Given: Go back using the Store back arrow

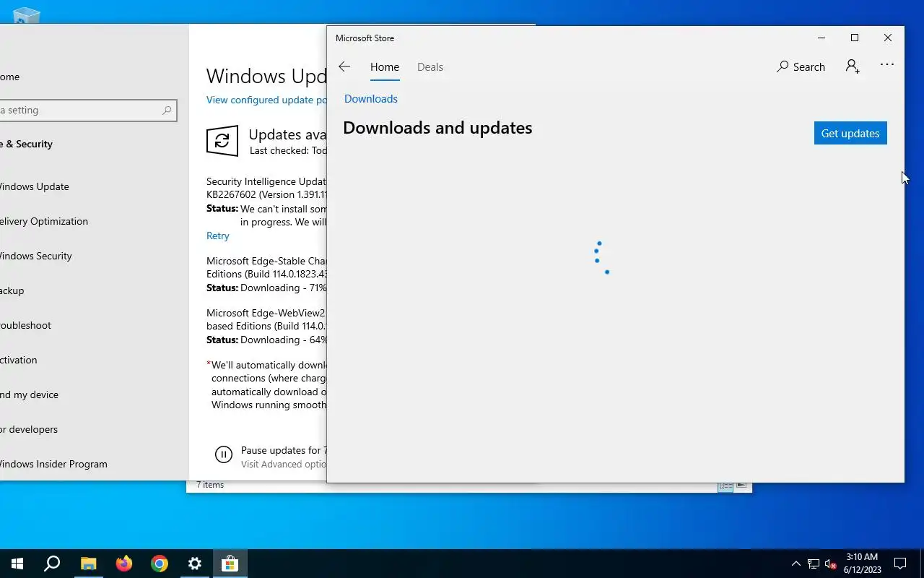Looking at the screenshot, I should pyautogui.click(x=344, y=66).
